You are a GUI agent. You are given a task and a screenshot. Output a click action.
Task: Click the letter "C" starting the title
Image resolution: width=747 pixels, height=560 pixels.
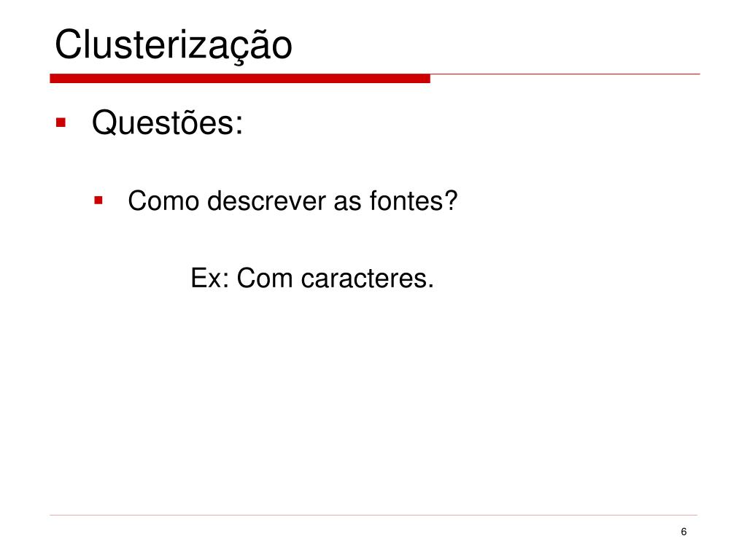pyautogui.click(x=69, y=44)
